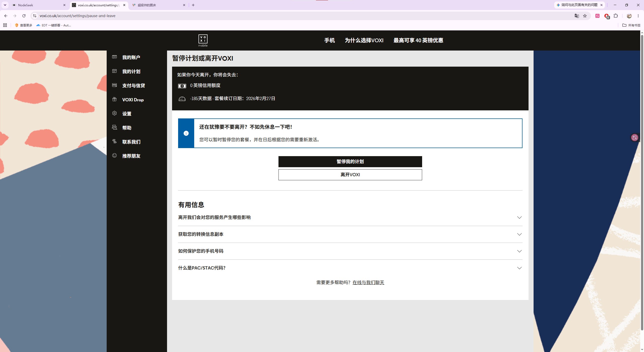The height and width of the screenshot is (352, 644).
Task: Go to 我的计划 in the sidebar
Action: point(131,71)
